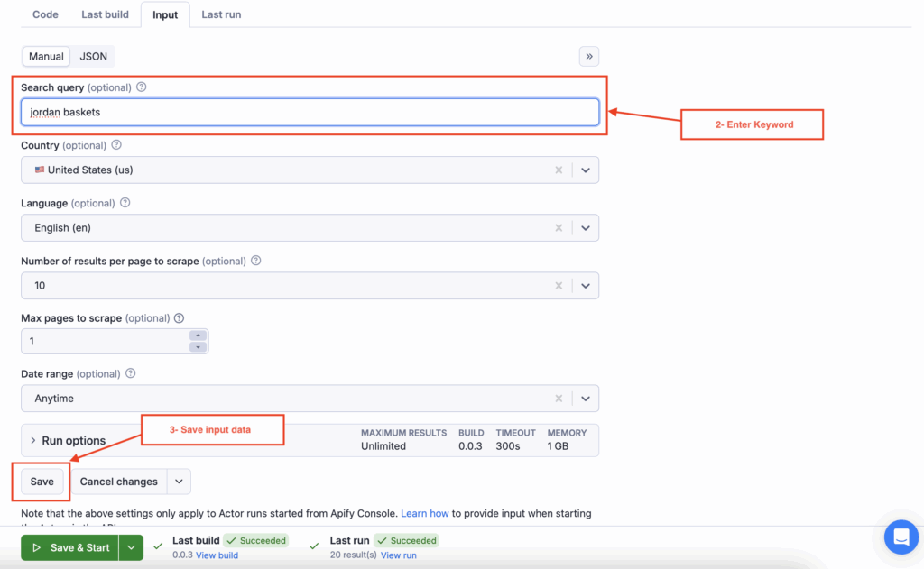Viewport: 924px width, 569px height.
Task: Open the View build link
Action: pos(217,555)
